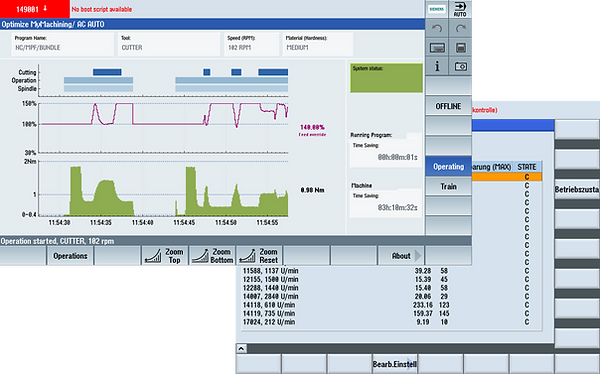
Task: Click the undo arrow icon
Action: click(x=437, y=28)
